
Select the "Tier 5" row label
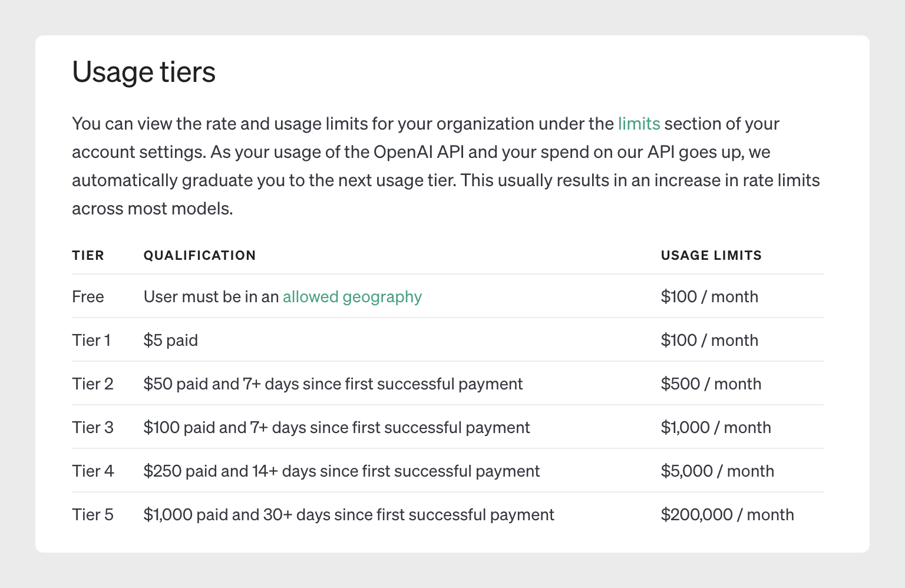tap(93, 514)
